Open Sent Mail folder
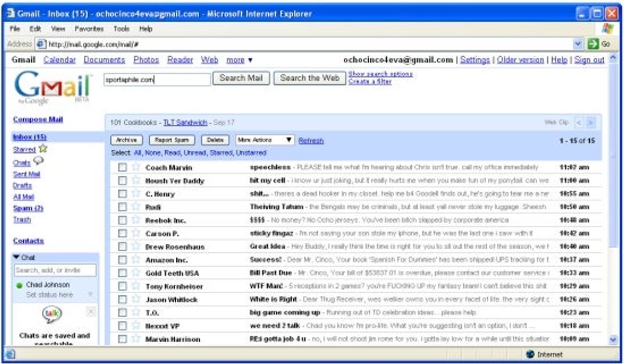 coord(27,174)
